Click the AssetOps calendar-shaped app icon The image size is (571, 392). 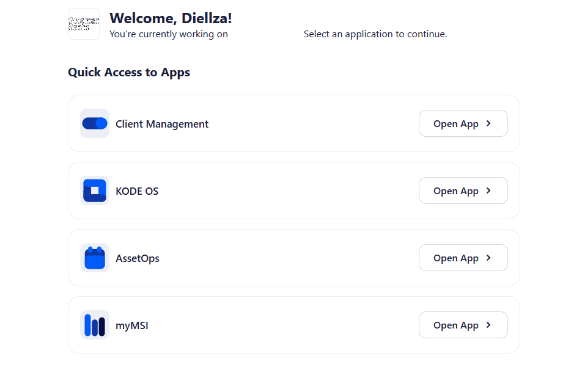tap(95, 258)
